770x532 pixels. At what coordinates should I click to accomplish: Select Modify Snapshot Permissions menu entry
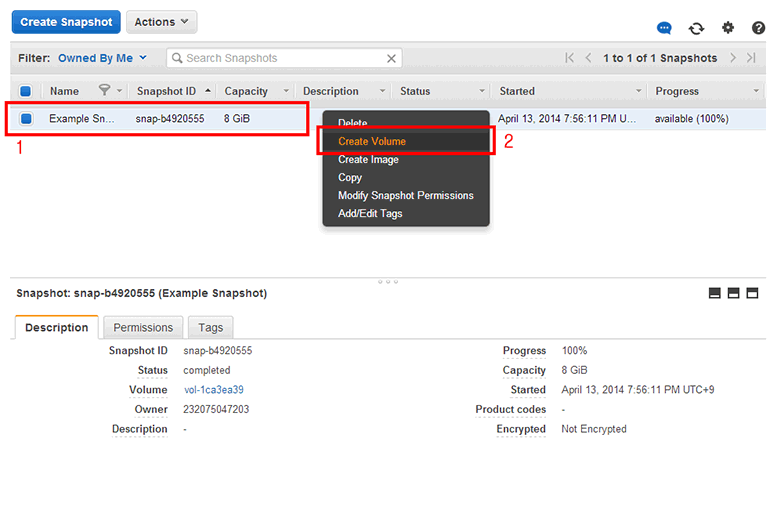point(405,195)
